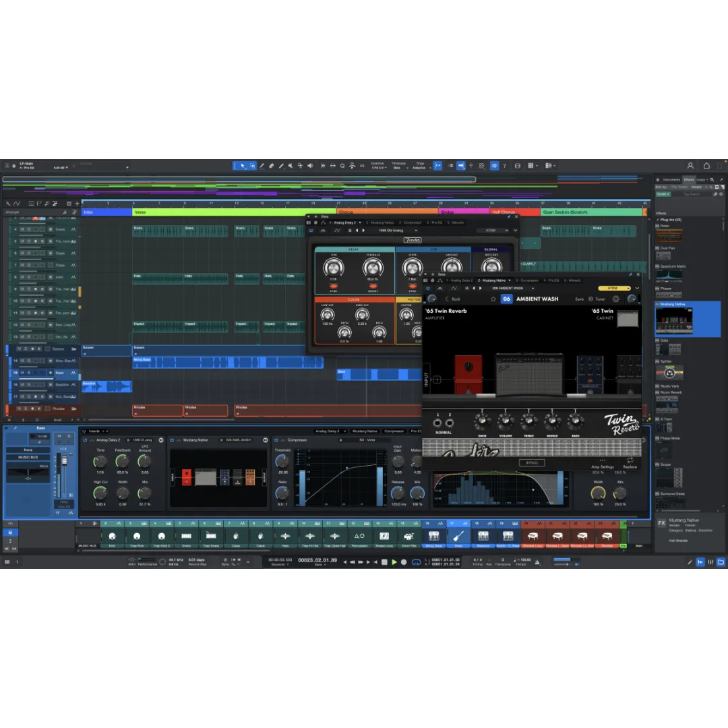Click the Play button in transport
Viewport: 728px width, 728px height.
pyautogui.click(x=394, y=562)
